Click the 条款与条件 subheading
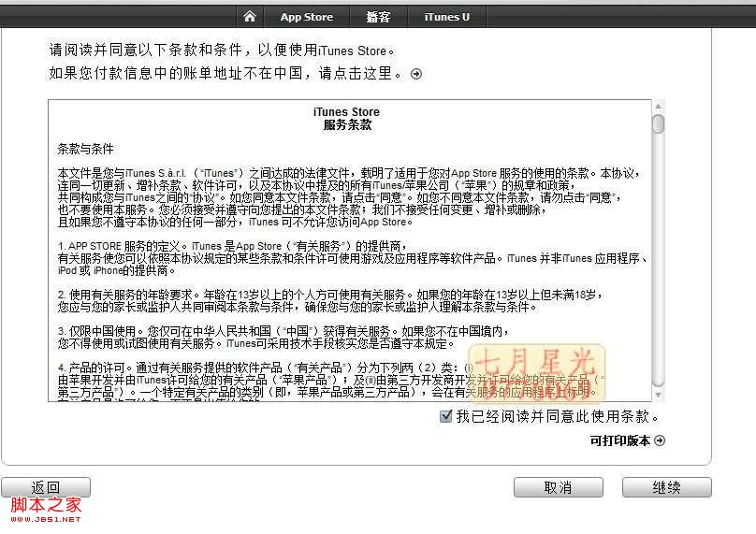 (x=85, y=149)
